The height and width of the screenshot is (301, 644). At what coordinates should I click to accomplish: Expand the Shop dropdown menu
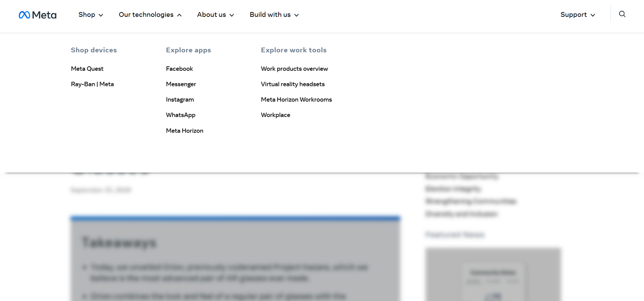[91, 15]
